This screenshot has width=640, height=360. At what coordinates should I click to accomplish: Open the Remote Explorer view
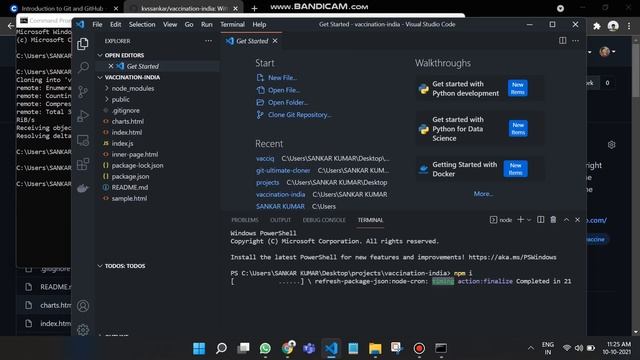(x=83, y=140)
